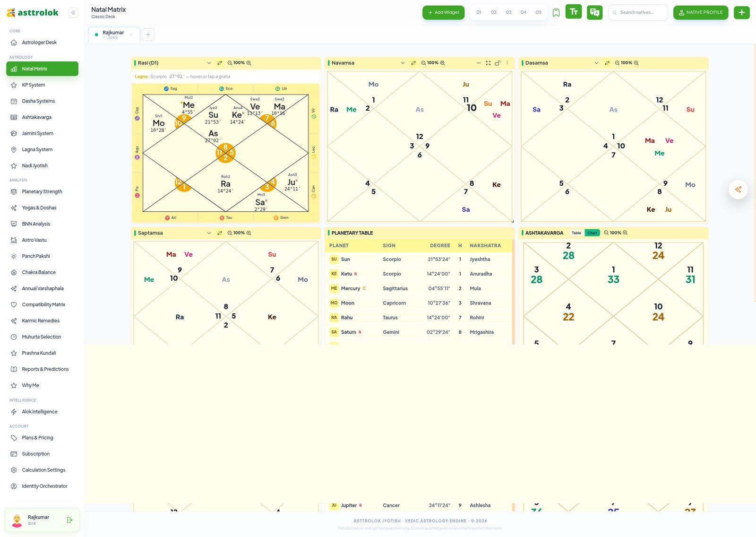Close the Rajkumar native tab

pos(131,35)
